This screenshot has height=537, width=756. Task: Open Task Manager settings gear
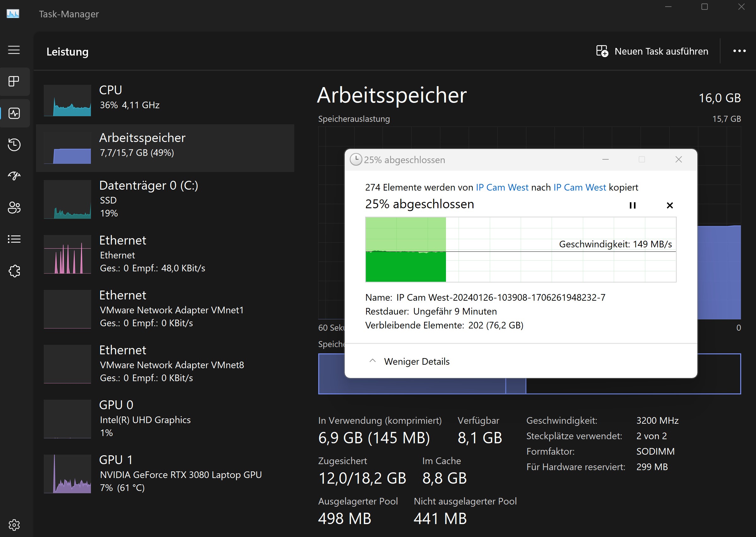14,524
